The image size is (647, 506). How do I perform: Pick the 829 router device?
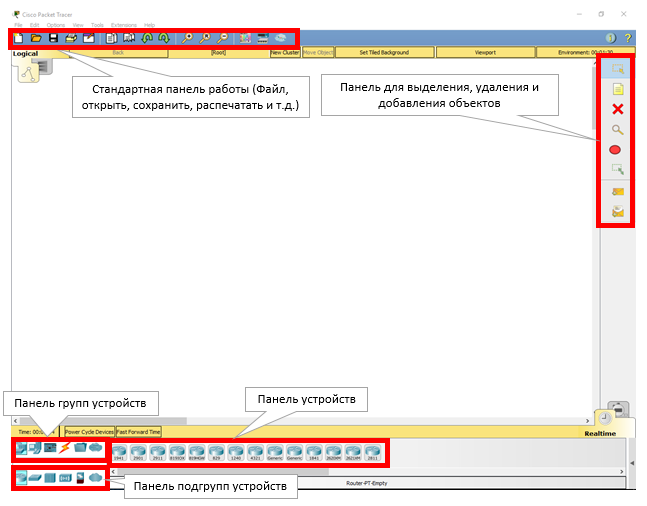coord(216,453)
